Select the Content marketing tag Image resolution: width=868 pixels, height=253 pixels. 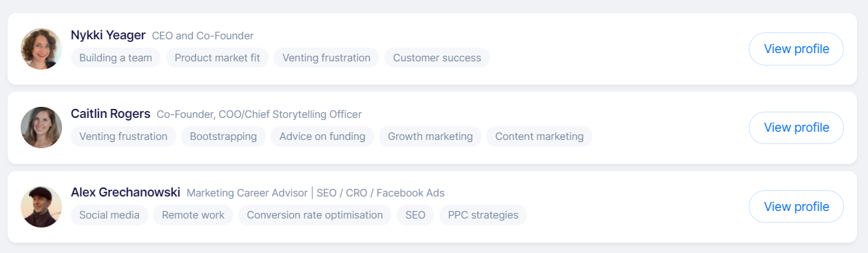tap(539, 136)
